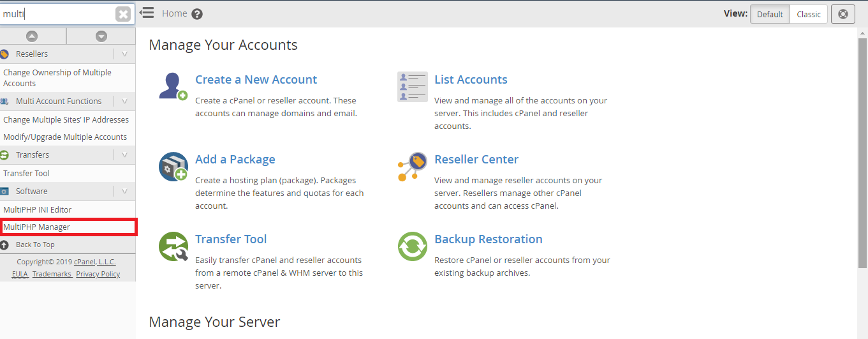
Task: Toggle the sidebar menu collapse icon
Action: [147, 13]
